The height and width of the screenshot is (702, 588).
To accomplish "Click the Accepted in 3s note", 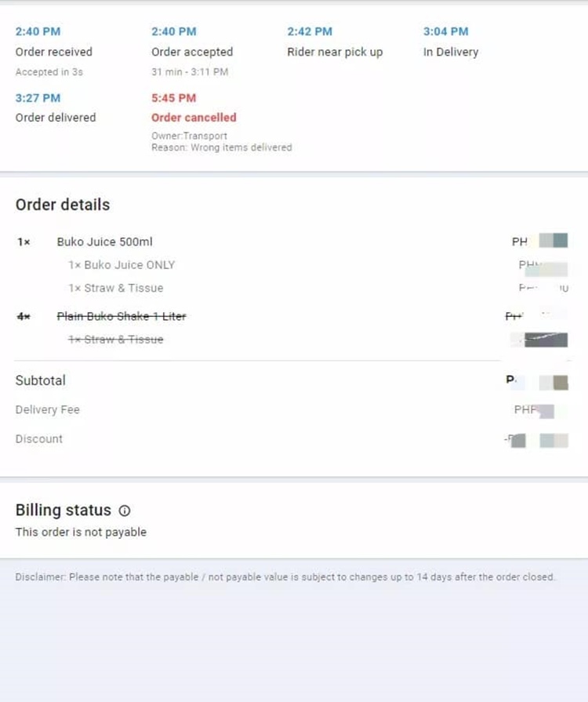I will [x=49, y=72].
